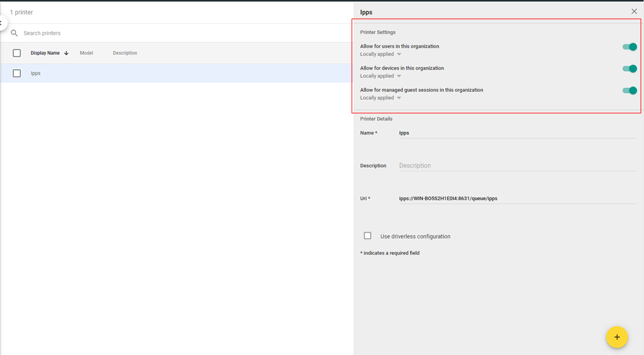Select the Ipps printer row checkbox
Screen dimensions: 644x355
(17, 74)
